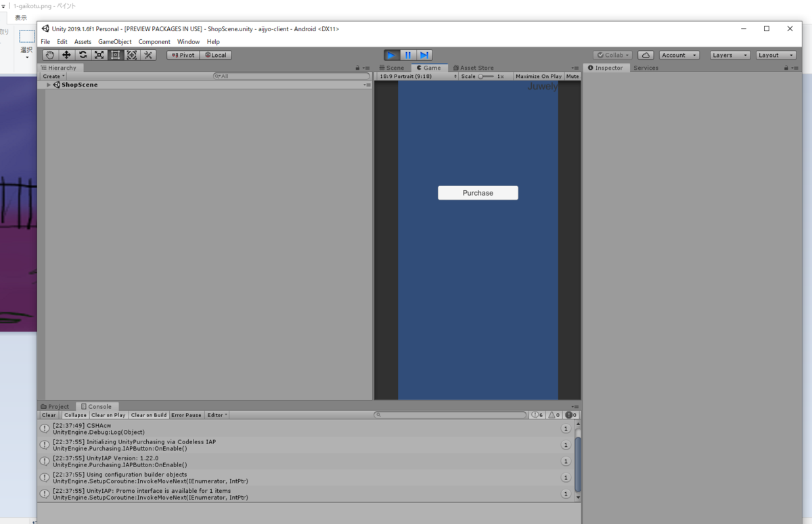Image resolution: width=812 pixels, height=524 pixels.
Task: Expand the ShopScene tree node
Action: [x=48, y=85]
